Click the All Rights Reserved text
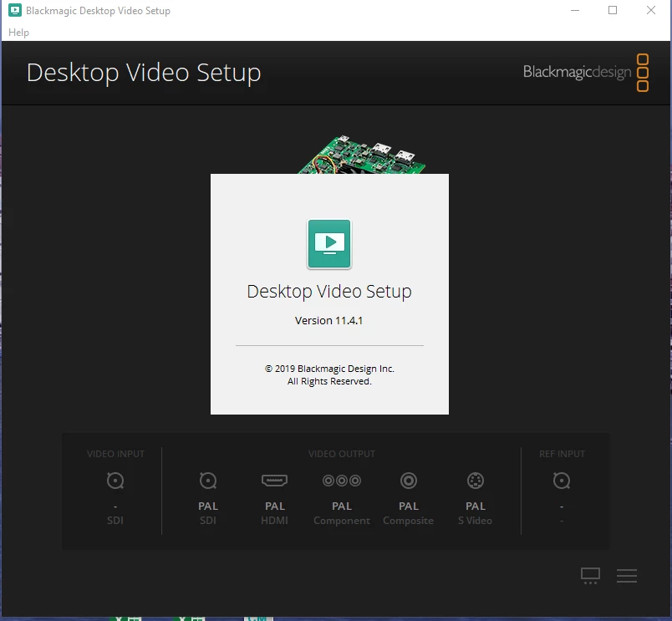Viewport: 672px width, 621px height. 329,381
